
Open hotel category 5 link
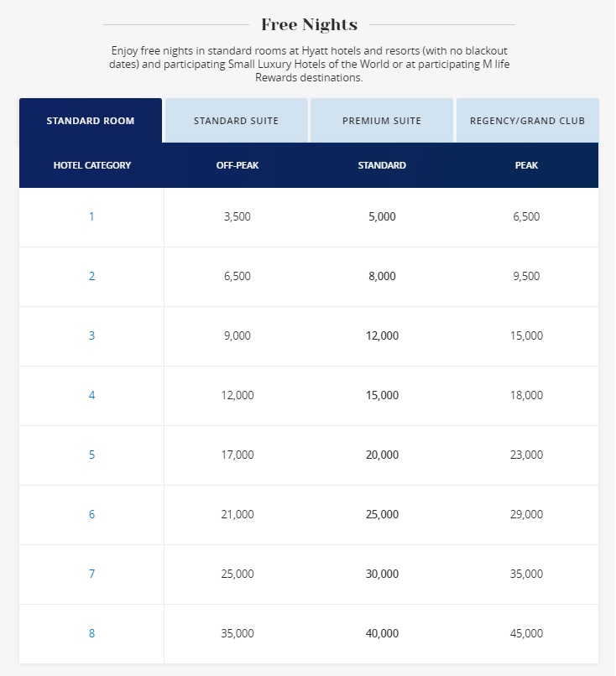point(91,455)
